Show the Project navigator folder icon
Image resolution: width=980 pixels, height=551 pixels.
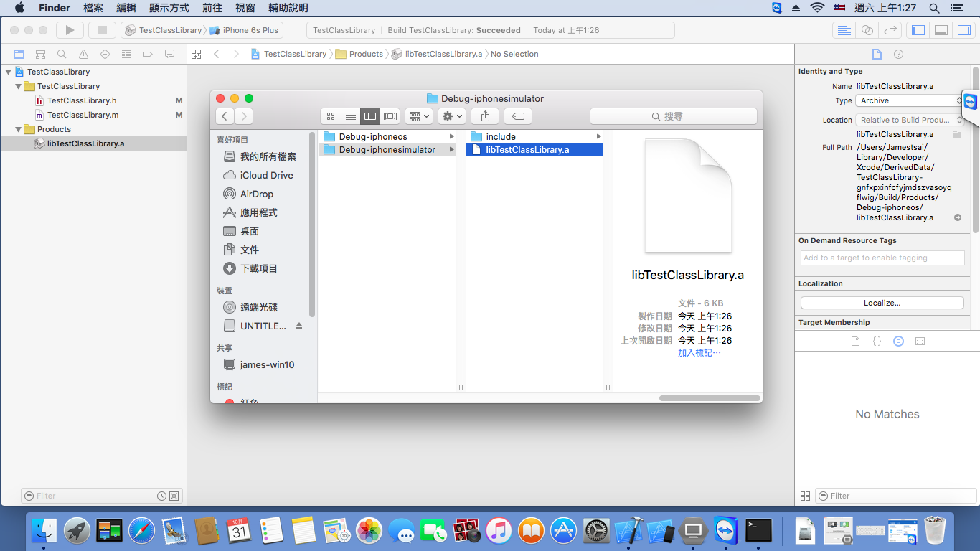[x=19, y=54]
